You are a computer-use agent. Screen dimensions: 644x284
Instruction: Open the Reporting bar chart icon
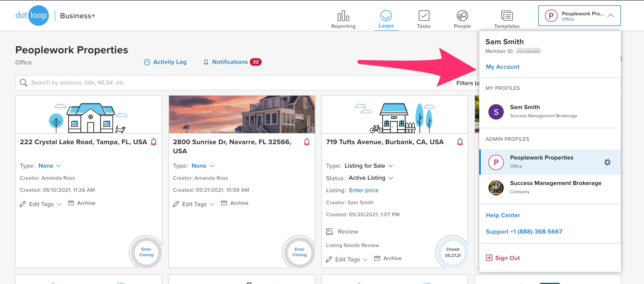[x=343, y=16]
